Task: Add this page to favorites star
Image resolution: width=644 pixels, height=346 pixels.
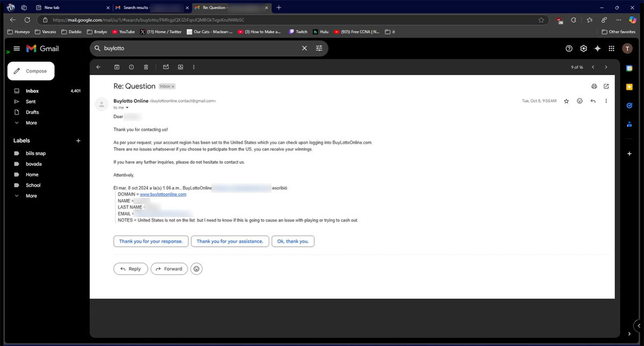Action: (x=541, y=20)
